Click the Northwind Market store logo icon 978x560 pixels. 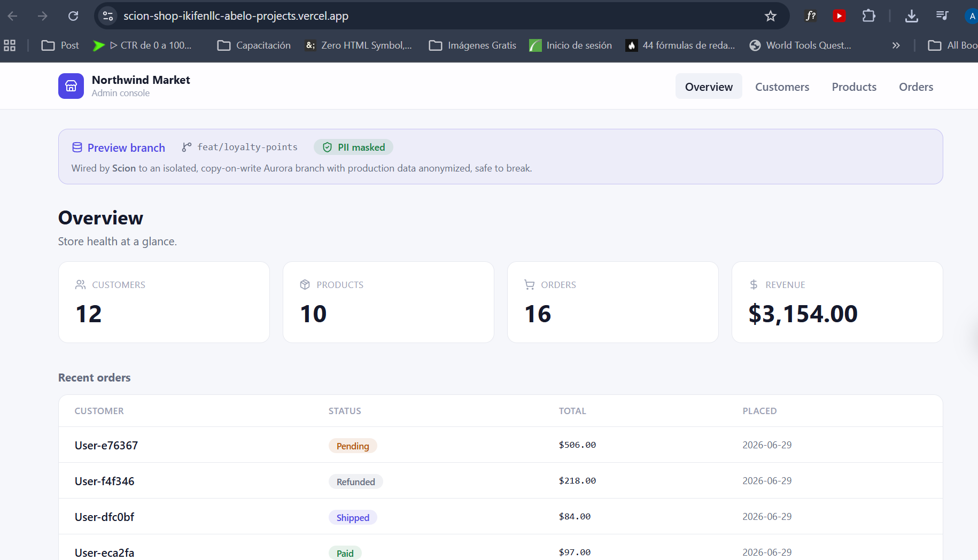click(71, 86)
